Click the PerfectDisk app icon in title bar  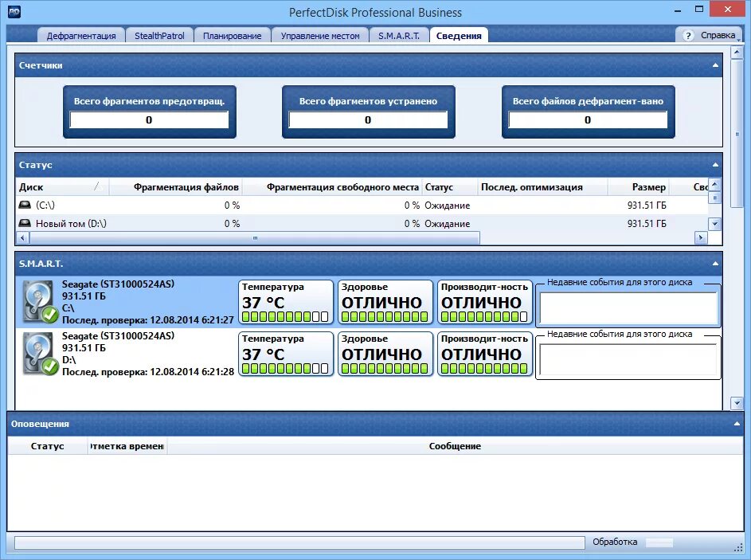pos(14,11)
